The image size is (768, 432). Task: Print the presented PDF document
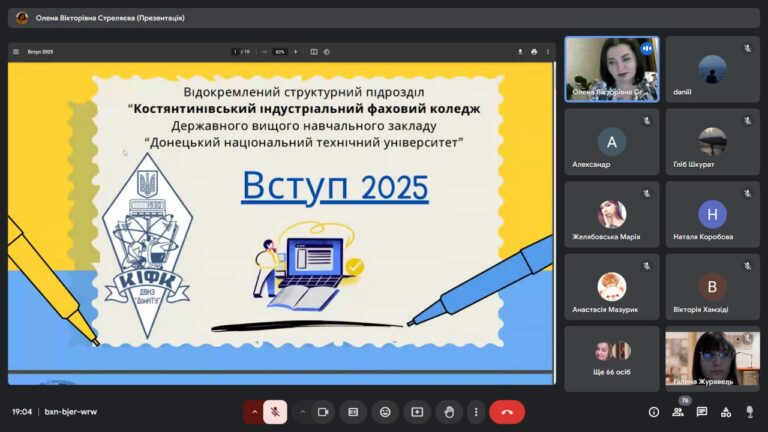click(534, 51)
